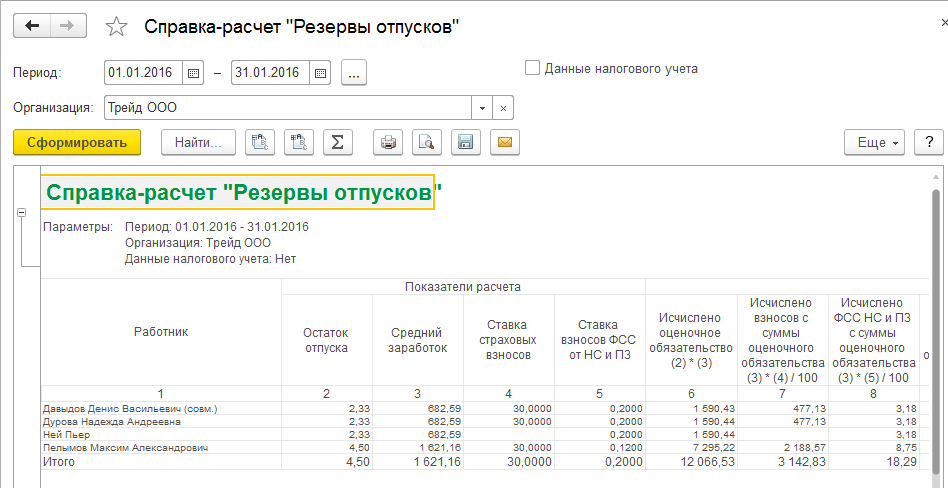Click Ставка взносов ФСС от НС header
Viewport: 948px width, 488px height.
(600, 340)
